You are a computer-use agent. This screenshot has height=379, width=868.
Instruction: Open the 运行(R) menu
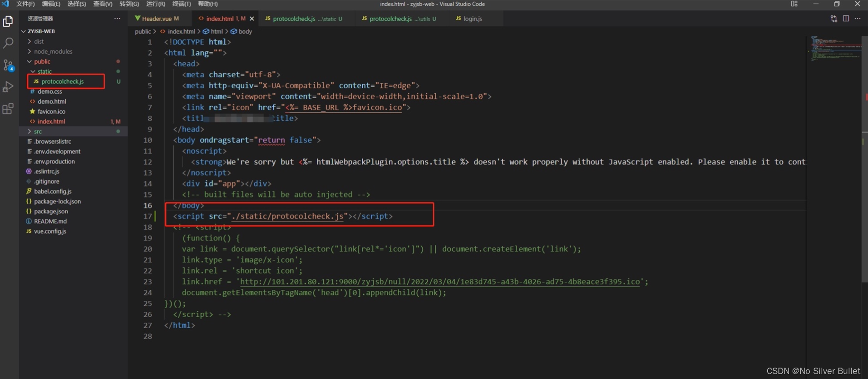pyautogui.click(x=156, y=4)
